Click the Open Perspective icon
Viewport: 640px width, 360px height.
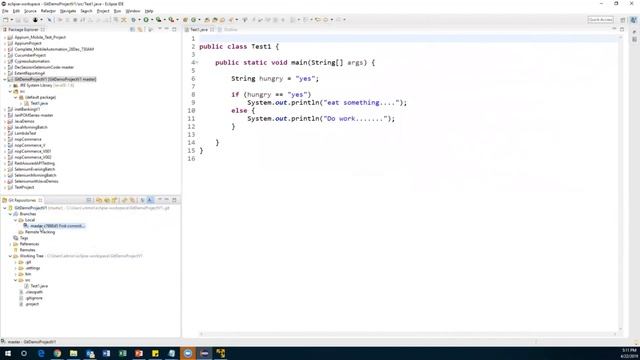pos(623,20)
